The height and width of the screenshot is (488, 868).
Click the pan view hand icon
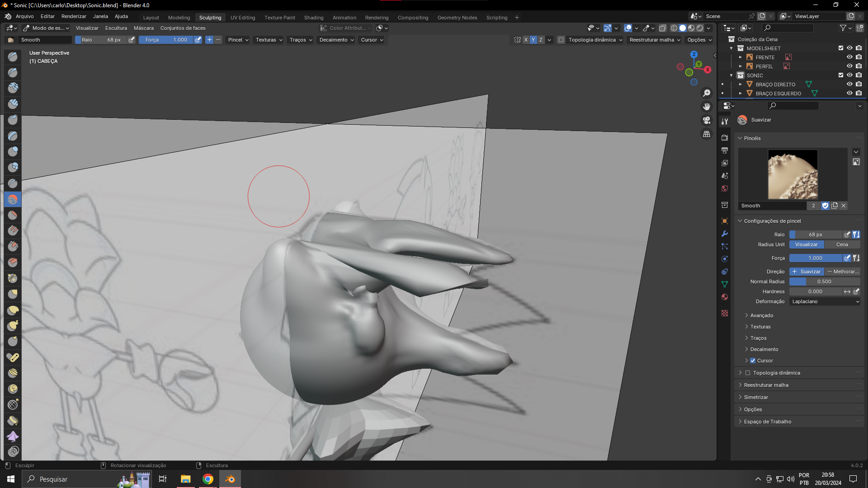[707, 107]
